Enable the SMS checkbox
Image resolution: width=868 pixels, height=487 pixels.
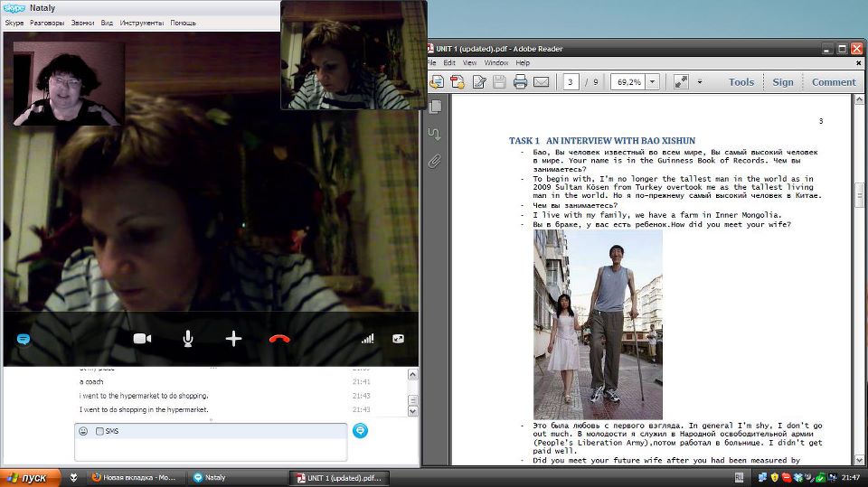99,431
